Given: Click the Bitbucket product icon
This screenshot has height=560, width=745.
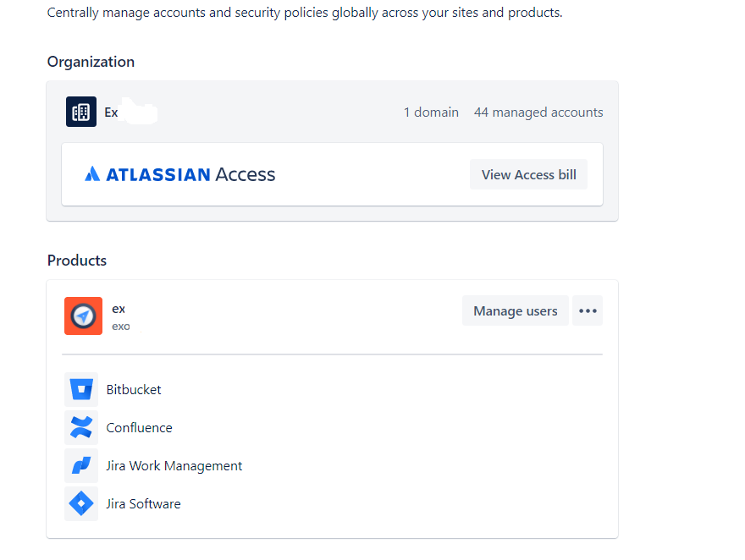Looking at the screenshot, I should coord(81,390).
